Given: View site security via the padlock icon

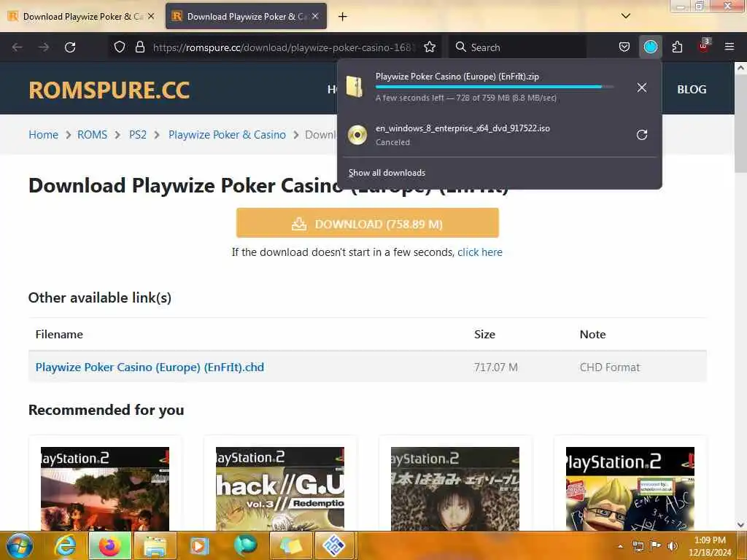Looking at the screenshot, I should tap(139, 47).
